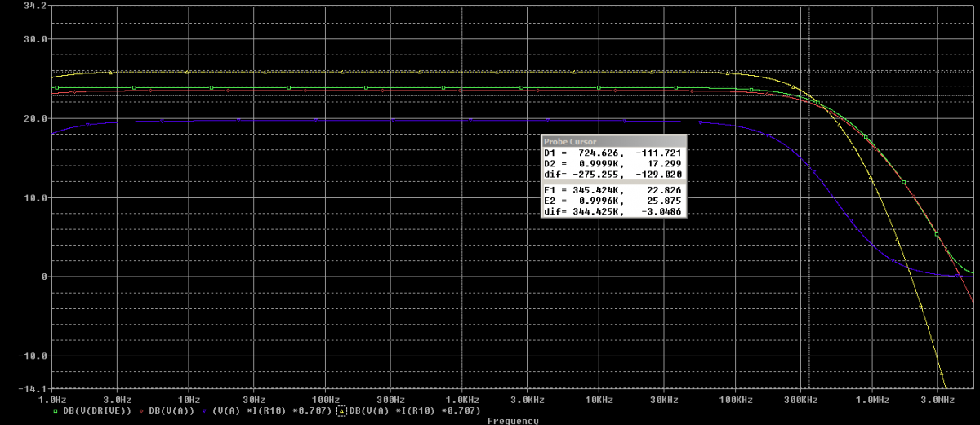The height and width of the screenshot is (425, 980).
Task: Select the (V(A) *I(R10) *0.707) trace name
Action: pos(270,410)
